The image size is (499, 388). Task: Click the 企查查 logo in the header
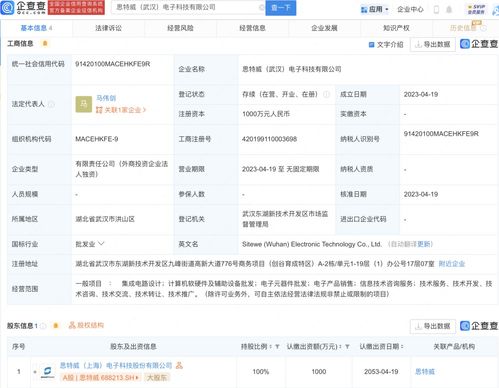23,7
